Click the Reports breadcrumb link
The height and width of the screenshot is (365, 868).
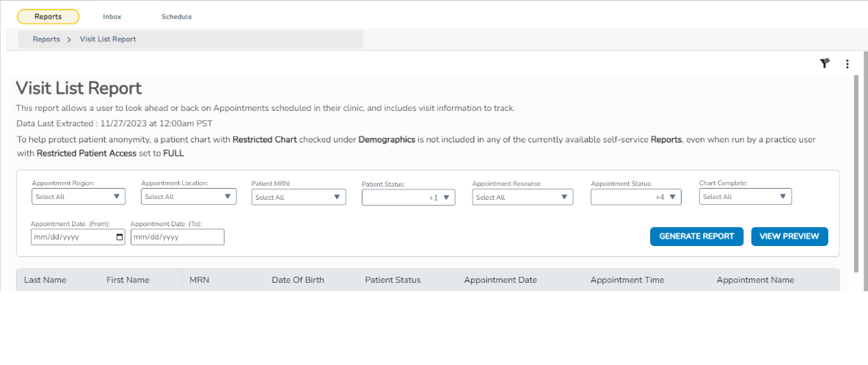(46, 39)
